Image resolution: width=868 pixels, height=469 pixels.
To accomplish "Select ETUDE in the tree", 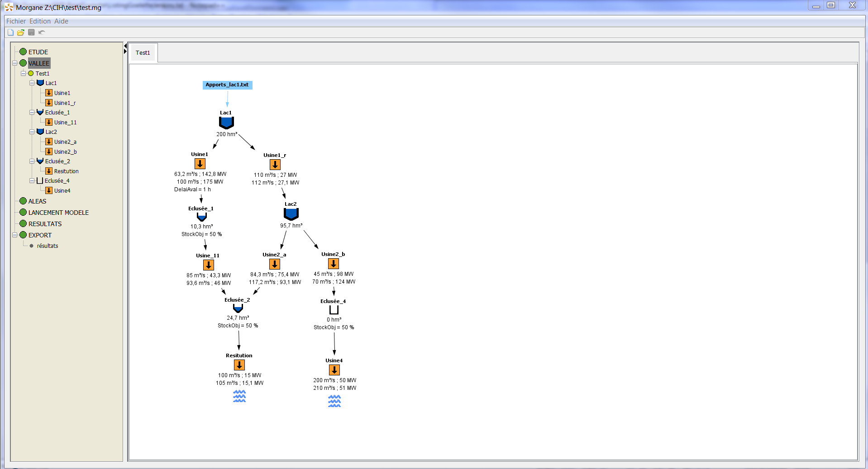I will [x=38, y=52].
